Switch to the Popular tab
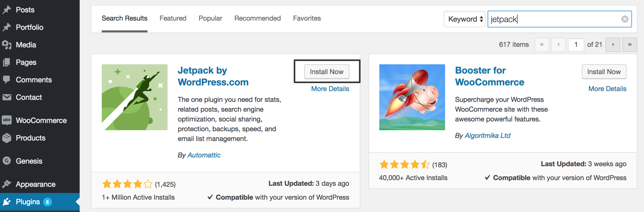Viewport: 644px width, 212px height. 210,18
